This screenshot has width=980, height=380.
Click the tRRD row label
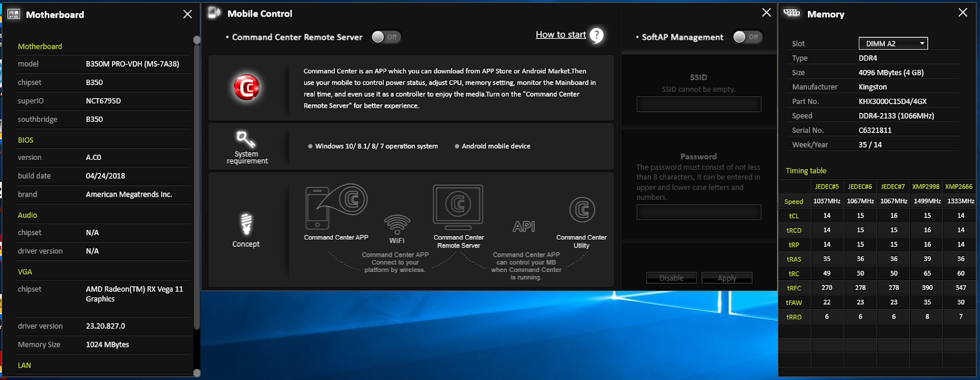pyautogui.click(x=794, y=317)
